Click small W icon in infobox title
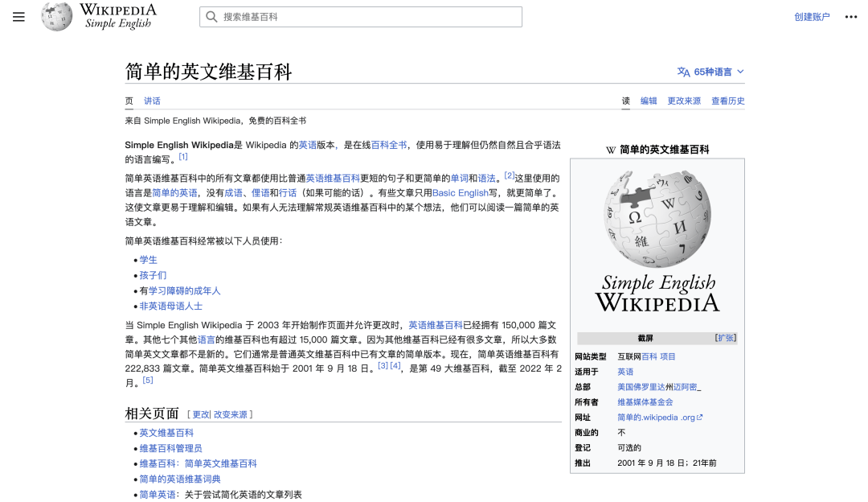 [611, 150]
